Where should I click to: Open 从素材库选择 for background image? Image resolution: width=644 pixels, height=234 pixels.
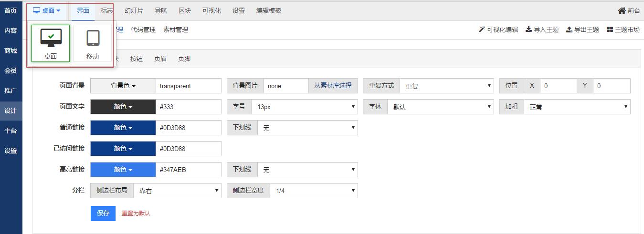(333, 86)
